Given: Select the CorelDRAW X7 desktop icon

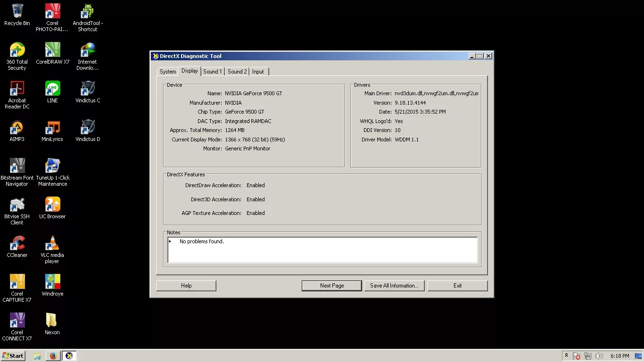Looking at the screenshot, I should 52,53.
